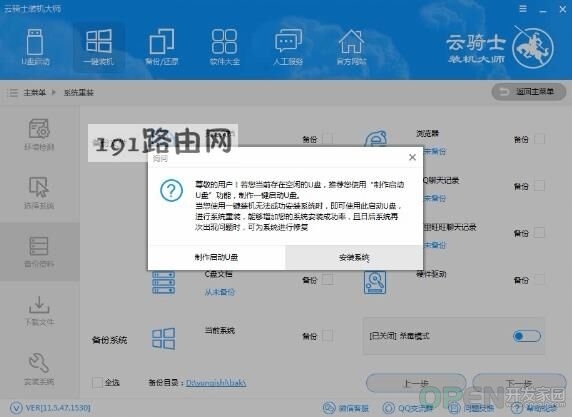The image size is (572, 417).
Task: Tick 备份 checkbox for 浏览器
Action: pos(539,139)
